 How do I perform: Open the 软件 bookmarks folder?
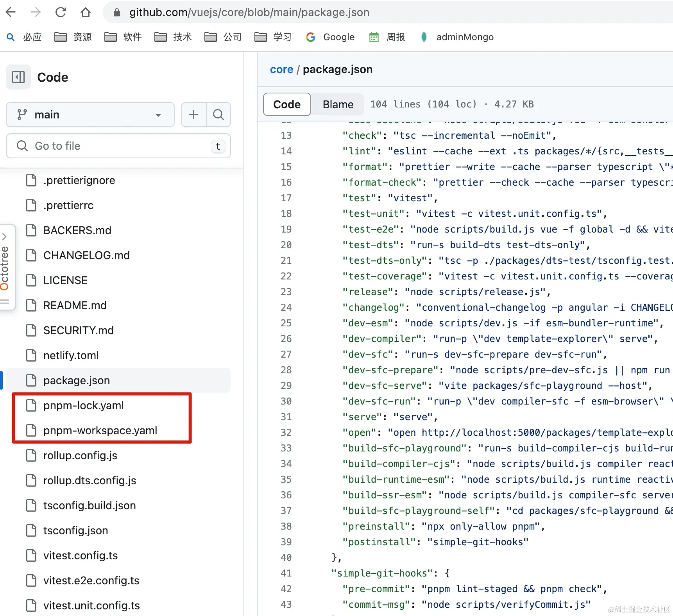[x=123, y=37]
